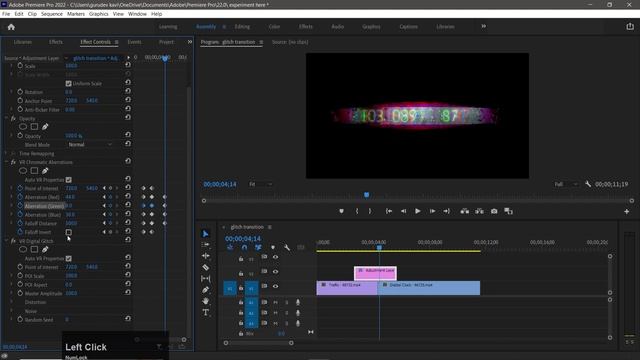Screen dimensions: 640x360
Task: Export frame with camera icon
Action: pyautogui.click(x=494, y=211)
